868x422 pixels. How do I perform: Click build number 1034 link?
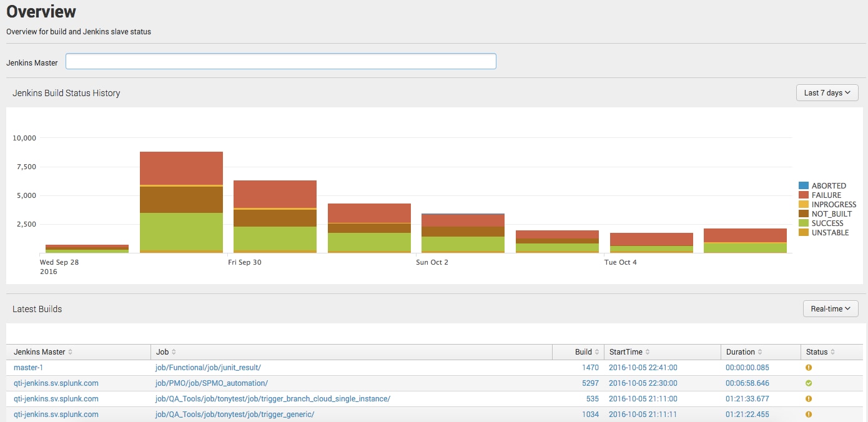[589, 415]
